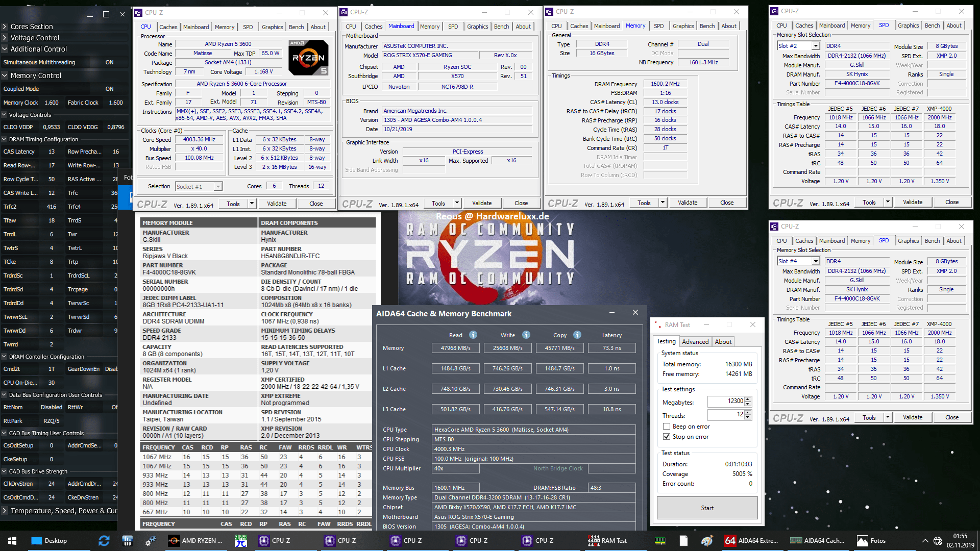Open the Fotos app in the taskbar

click(x=871, y=541)
